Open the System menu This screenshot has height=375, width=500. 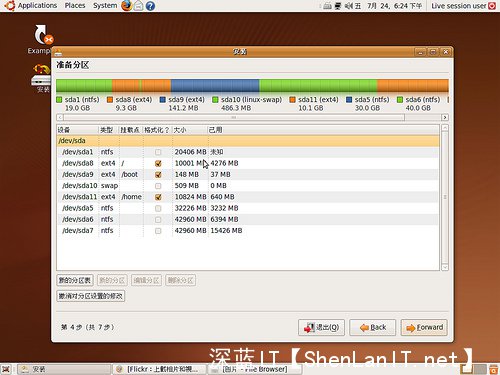[x=105, y=5]
